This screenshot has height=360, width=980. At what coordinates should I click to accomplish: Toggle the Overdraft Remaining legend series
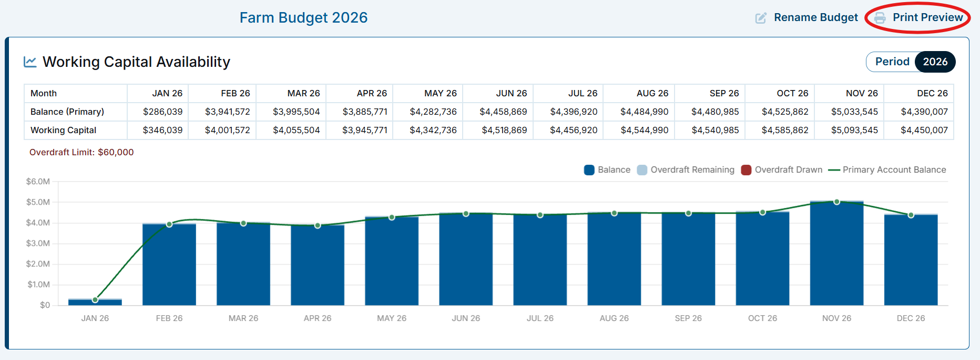point(686,170)
